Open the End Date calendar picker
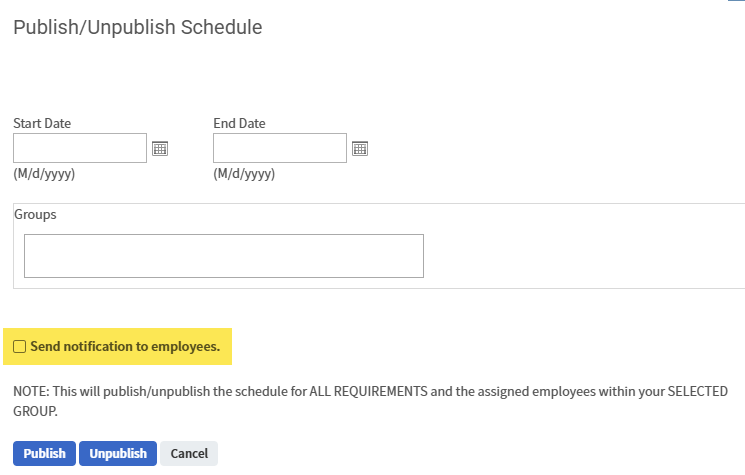The width and height of the screenshot is (745, 475). 360,148
